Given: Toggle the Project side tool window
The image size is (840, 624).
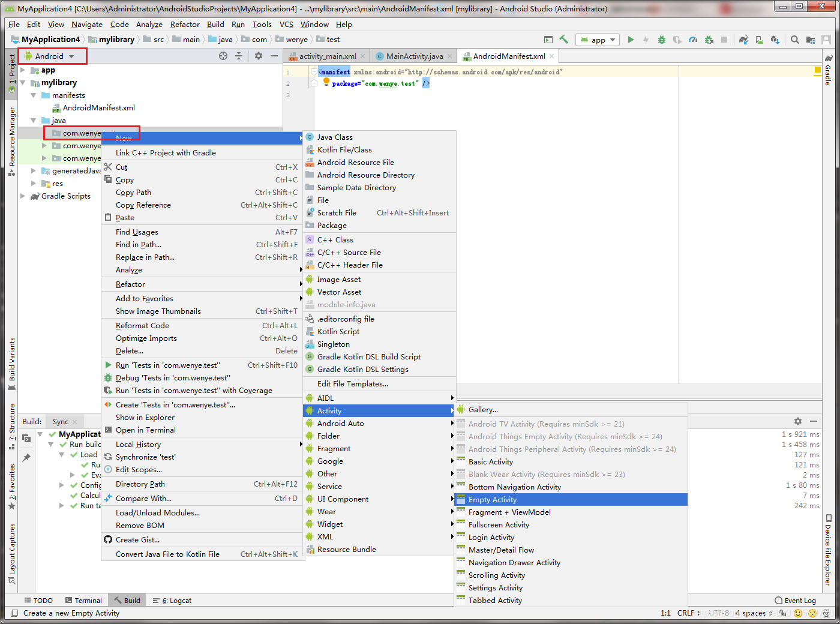Looking at the screenshot, I should point(11,73).
